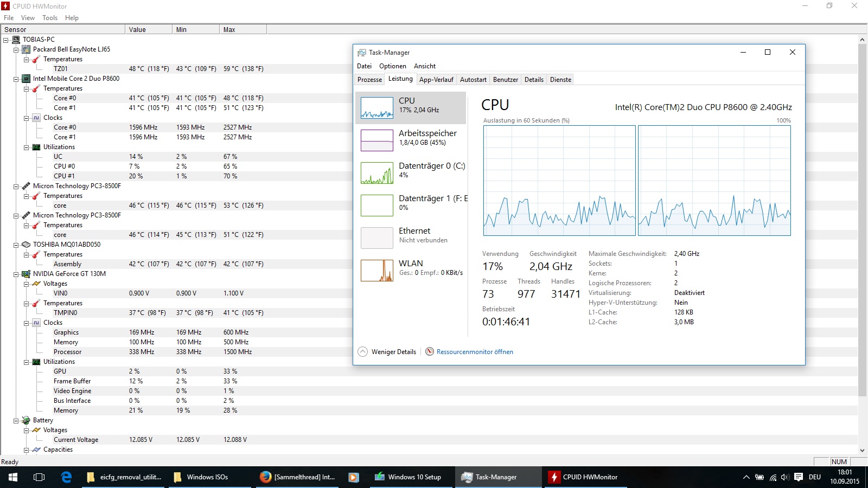Image resolution: width=868 pixels, height=488 pixels.
Task: Click the DEU language indicator
Action: click(815, 477)
